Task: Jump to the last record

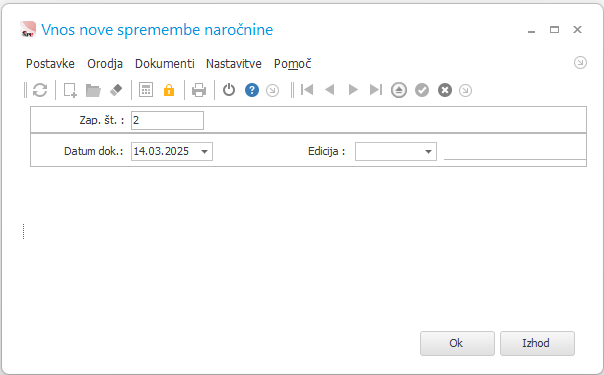Action: point(376,90)
